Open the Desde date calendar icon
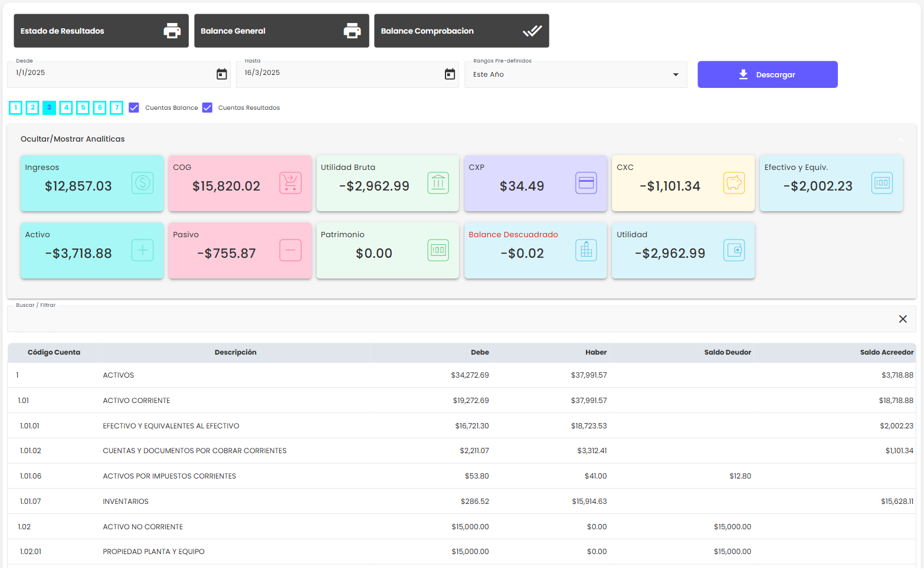 coord(222,74)
